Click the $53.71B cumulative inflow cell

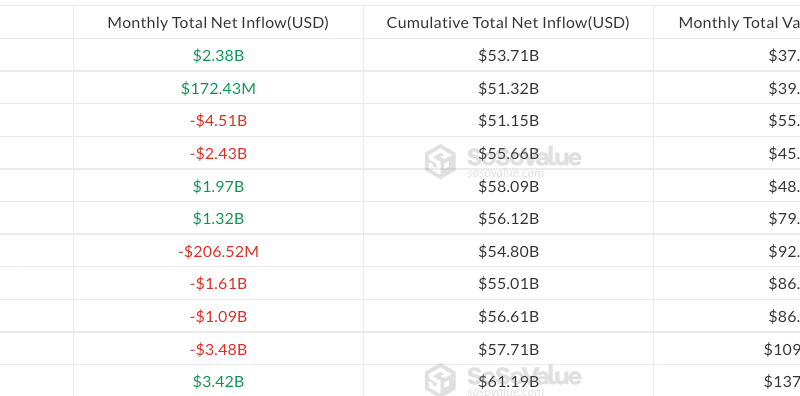point(509,55)
